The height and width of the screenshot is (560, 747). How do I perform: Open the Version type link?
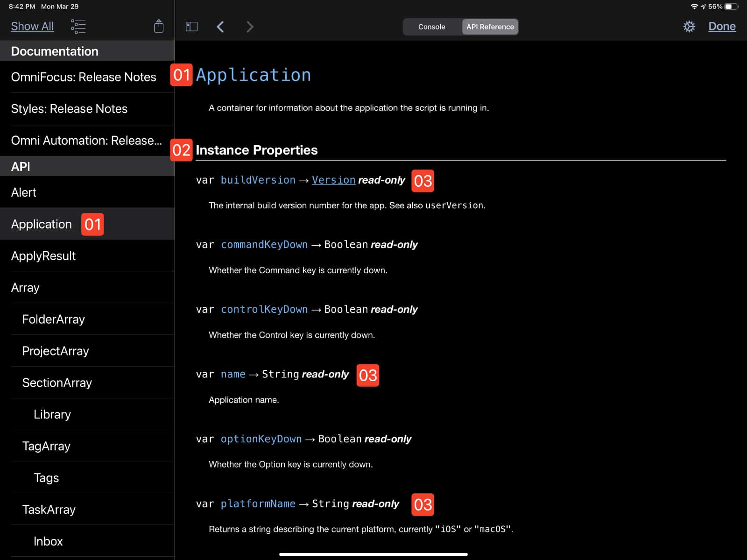pos(333,180)
